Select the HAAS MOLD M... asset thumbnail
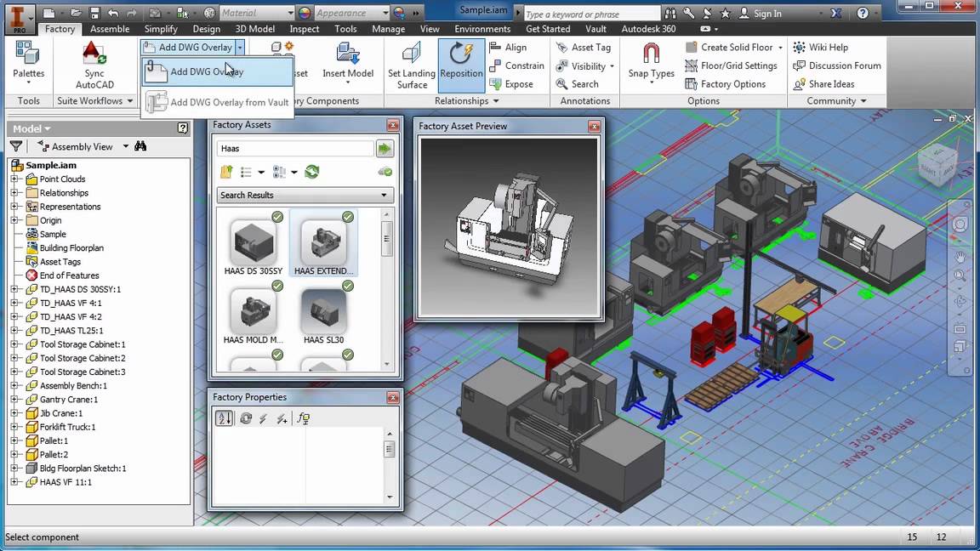 point(254,313)
